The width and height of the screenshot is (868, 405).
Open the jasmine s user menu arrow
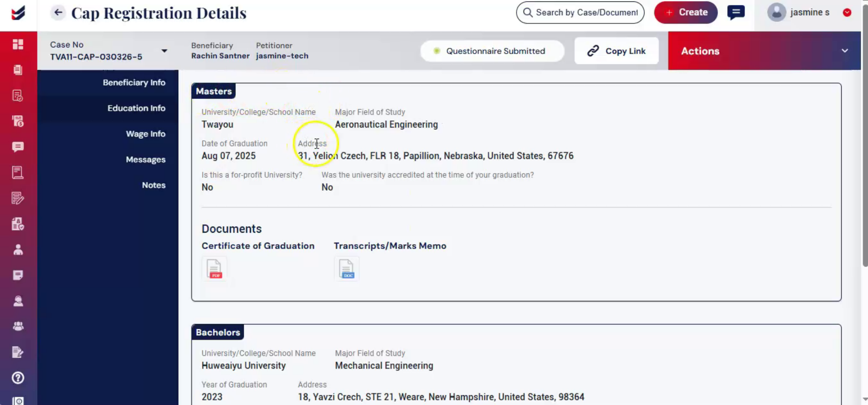pos(847,13)
